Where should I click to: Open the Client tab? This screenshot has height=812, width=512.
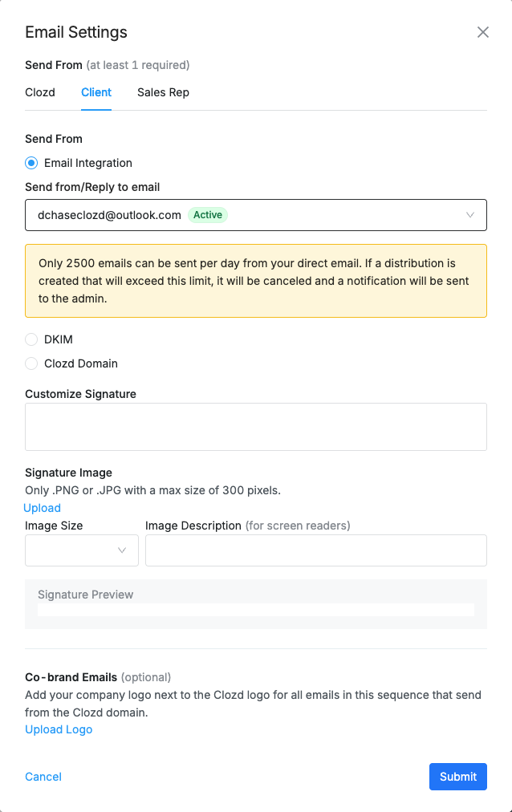click(96, 92)
